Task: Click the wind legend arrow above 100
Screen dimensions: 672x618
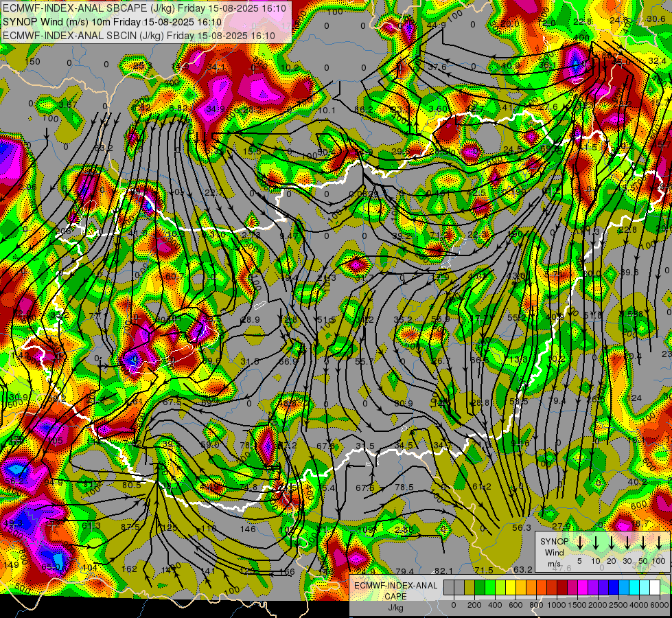Action: pos(659,544)
